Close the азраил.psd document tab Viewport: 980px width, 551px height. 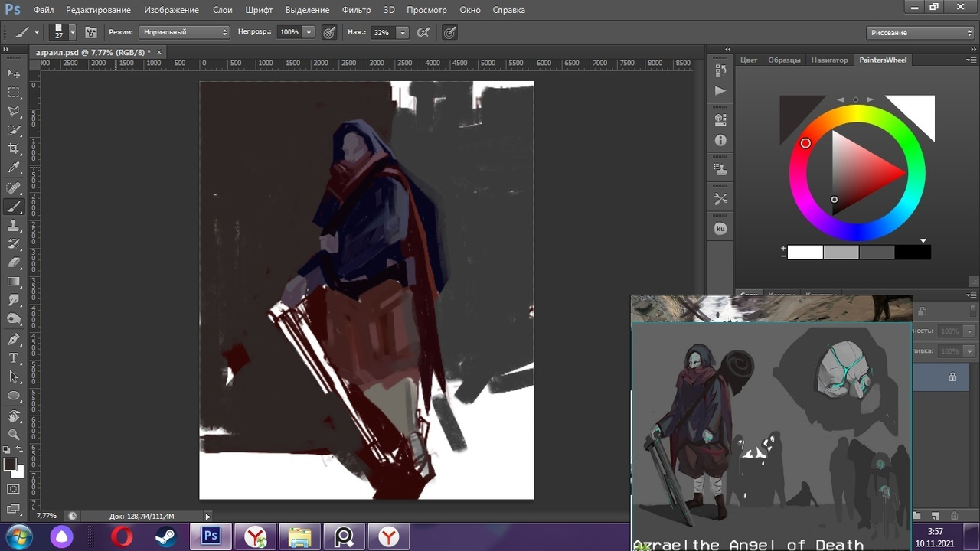(x=159, y=52)
